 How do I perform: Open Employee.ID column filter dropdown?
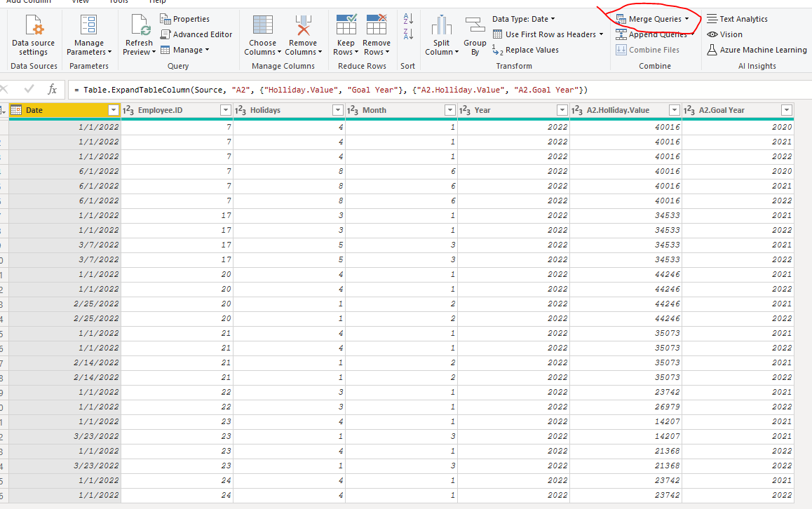click(x=226, y=110)
